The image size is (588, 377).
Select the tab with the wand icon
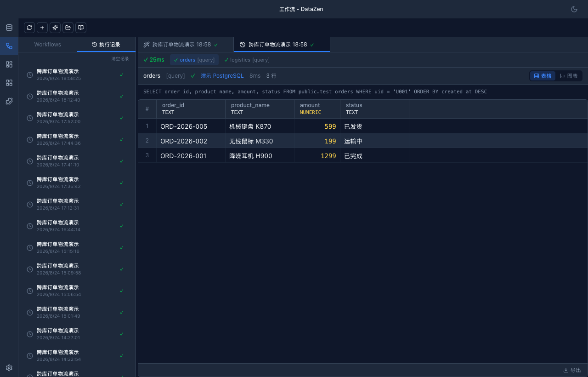tap(186, 45)
